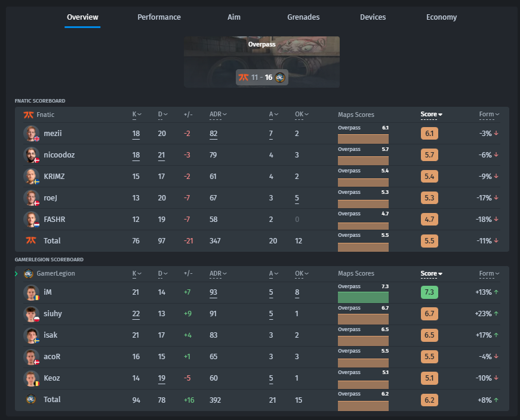Click roeJ's underlined 5 OK value
Viewport: 520px width, 420px height.
[x=297, y=198]
